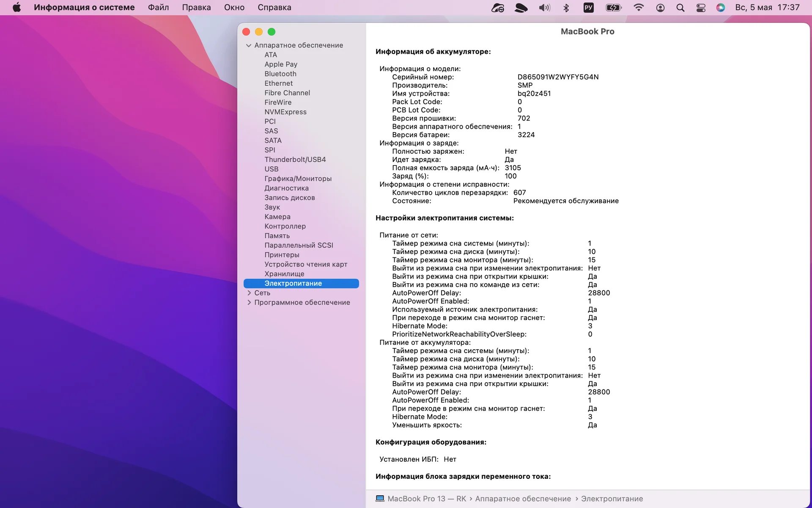Select Apple Pay in sidebar
This screenshot has width=812, height=508.
point(281,64)
